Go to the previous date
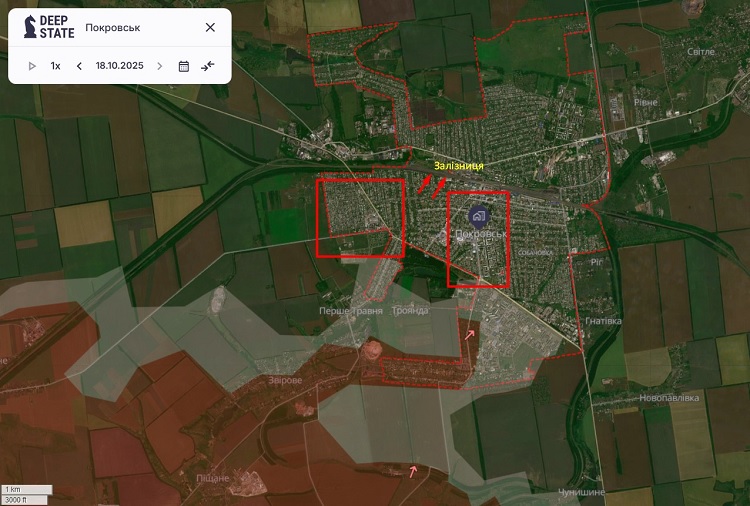The image size is (750, 506). tap(79, 66)
